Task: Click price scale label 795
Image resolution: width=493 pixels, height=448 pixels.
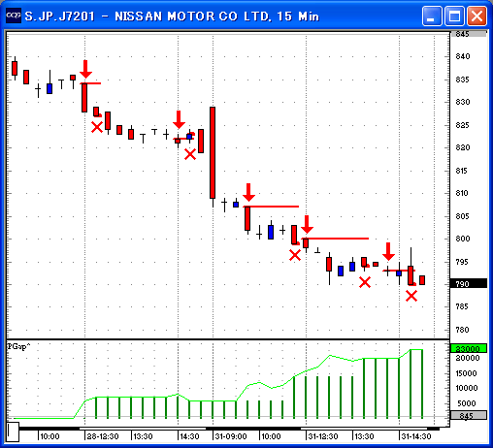Action: [x=463, y=262]
